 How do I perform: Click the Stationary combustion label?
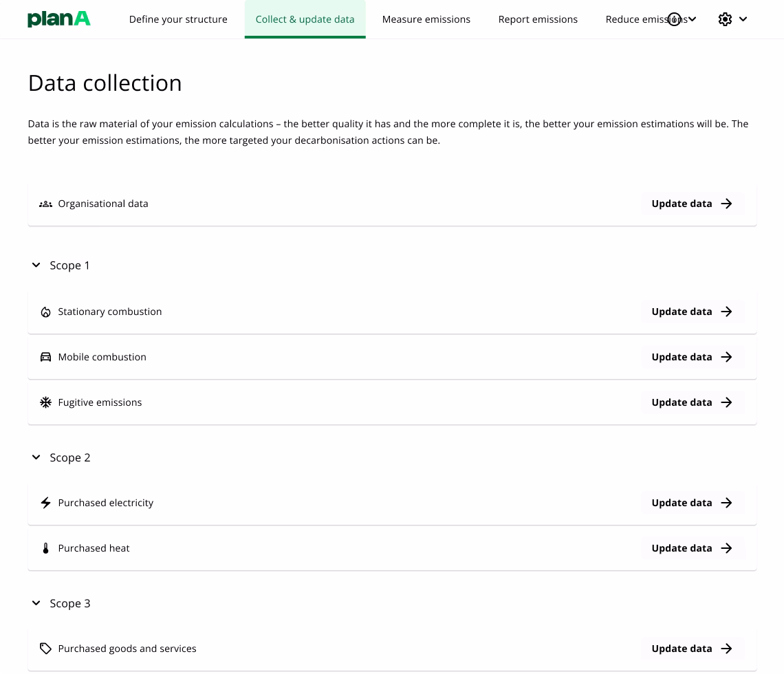click(110, 312)
